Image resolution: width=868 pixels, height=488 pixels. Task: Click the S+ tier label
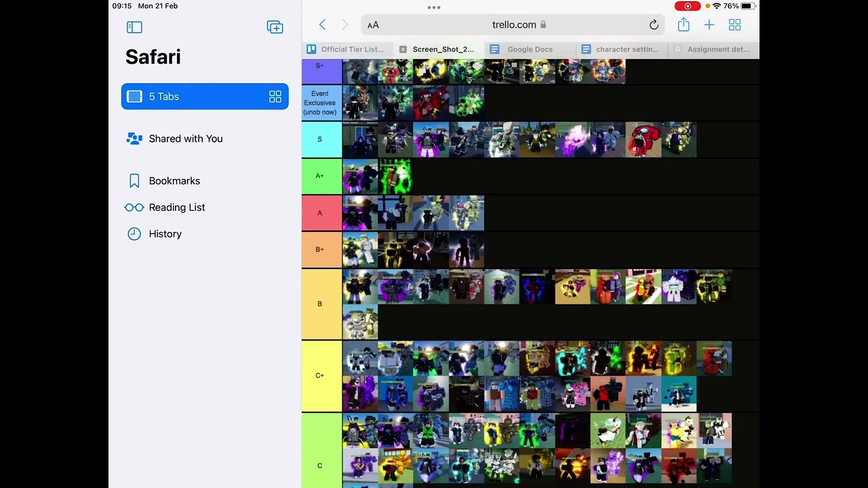pos(321,70)
